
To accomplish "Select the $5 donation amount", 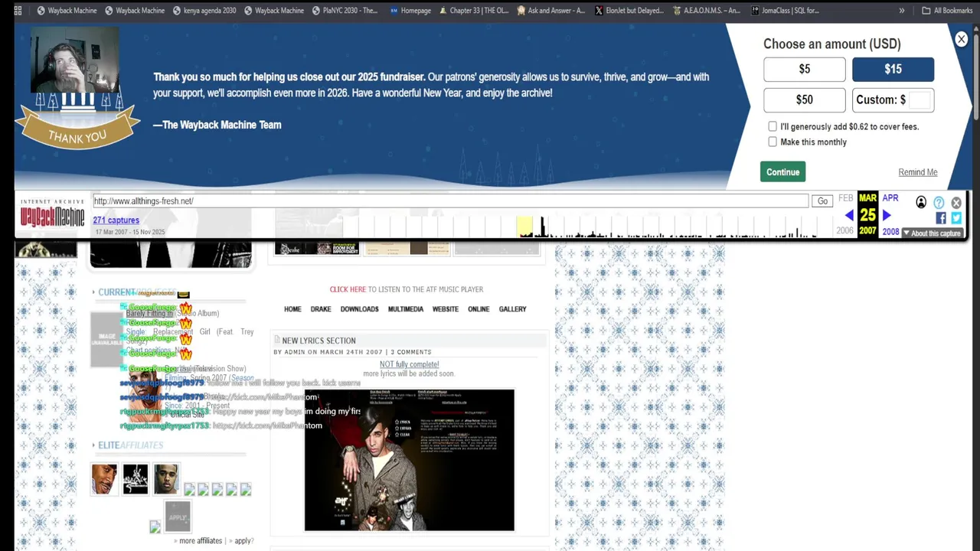I will (805, 69).
